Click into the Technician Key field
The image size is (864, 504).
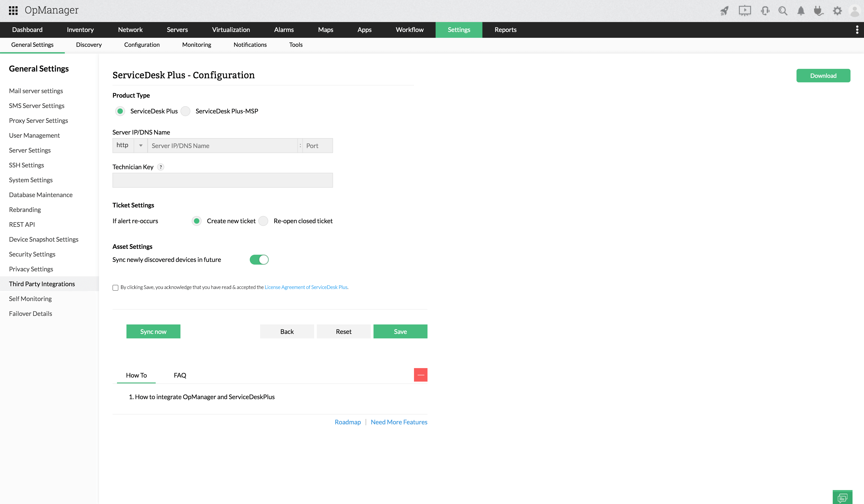(223, 180)
